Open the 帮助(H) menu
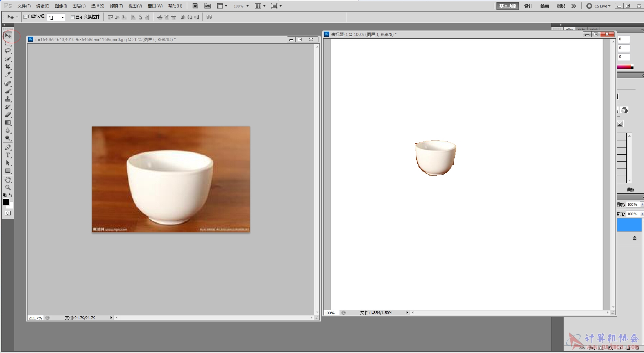 tap(175, 6)
